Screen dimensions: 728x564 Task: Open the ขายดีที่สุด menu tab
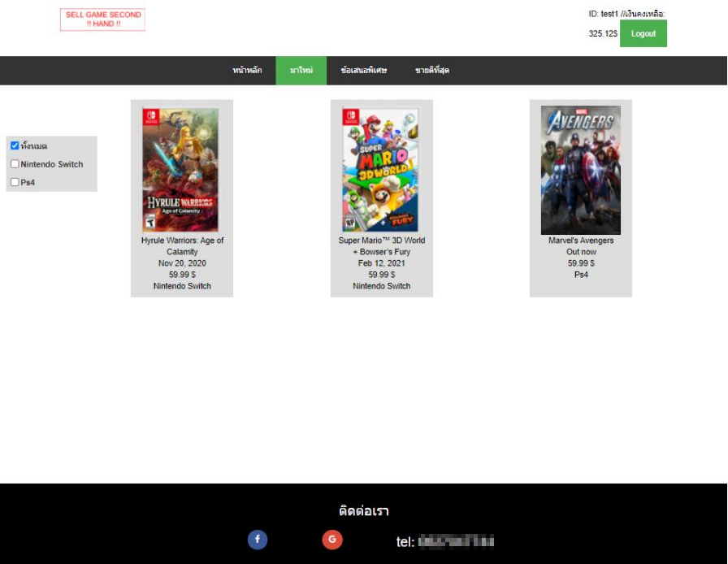(x=431, y=70)
